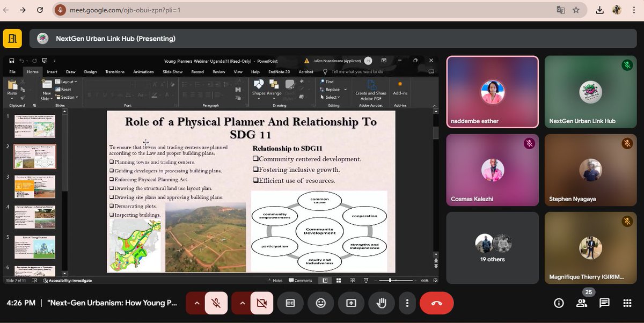
Task: Switch to the Review ribbon tab
Action: pyautogui.click(x=219, y=71)
